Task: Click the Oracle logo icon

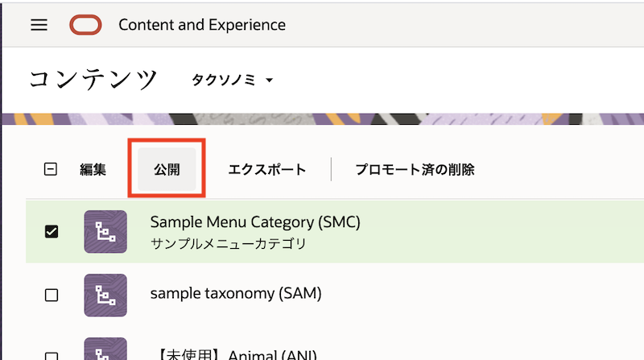Action: [86, 25]
